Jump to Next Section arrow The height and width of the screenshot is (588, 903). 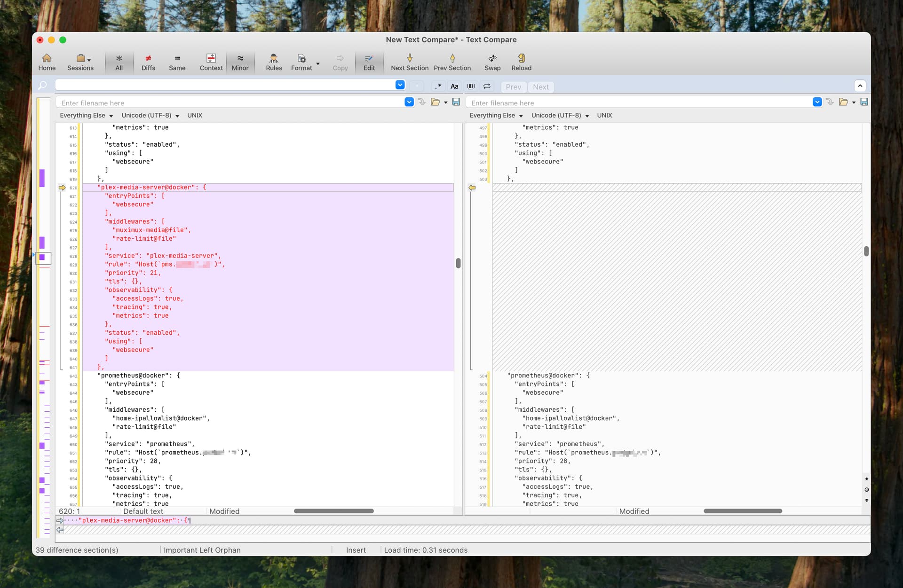[409, 62]
